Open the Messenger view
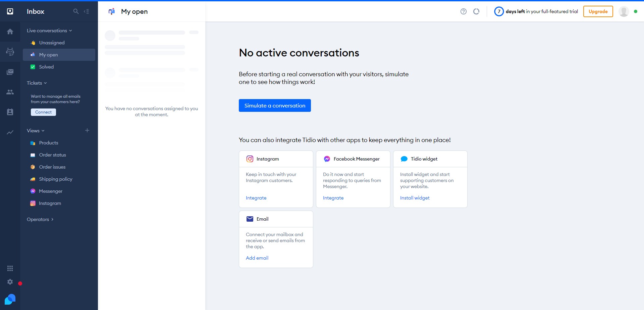The height and width of the screenshot is (310, 644). tap(59, 191)
